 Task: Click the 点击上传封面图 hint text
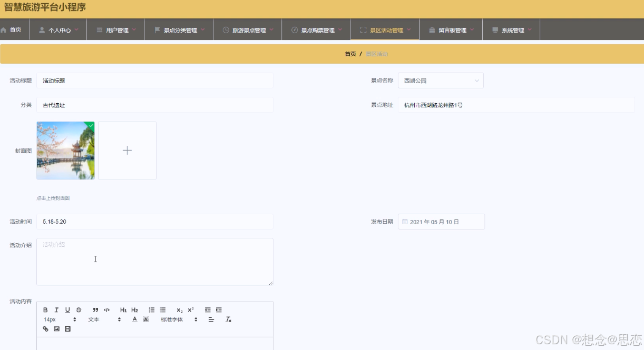click(x=53, y=198)
